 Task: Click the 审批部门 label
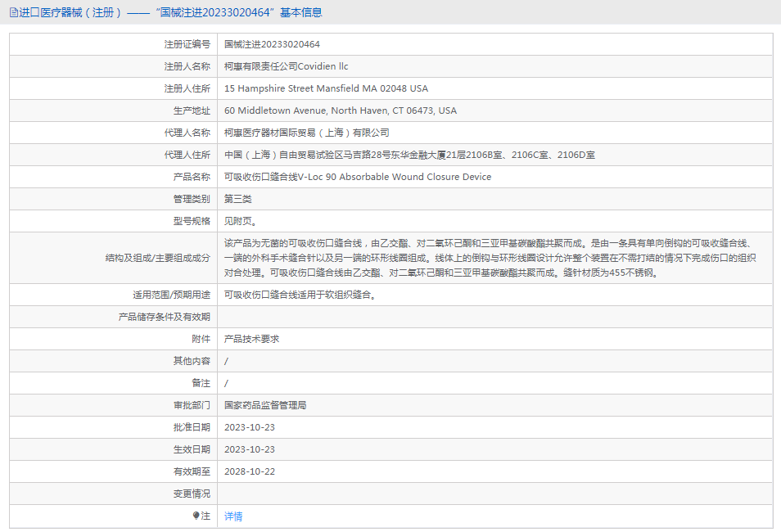192,405
